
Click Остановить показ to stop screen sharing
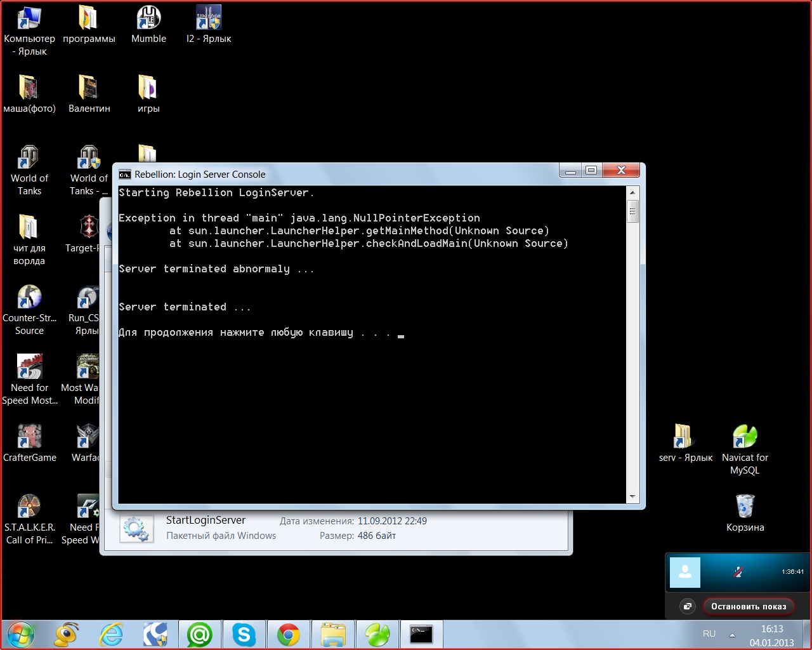[749, 606]
